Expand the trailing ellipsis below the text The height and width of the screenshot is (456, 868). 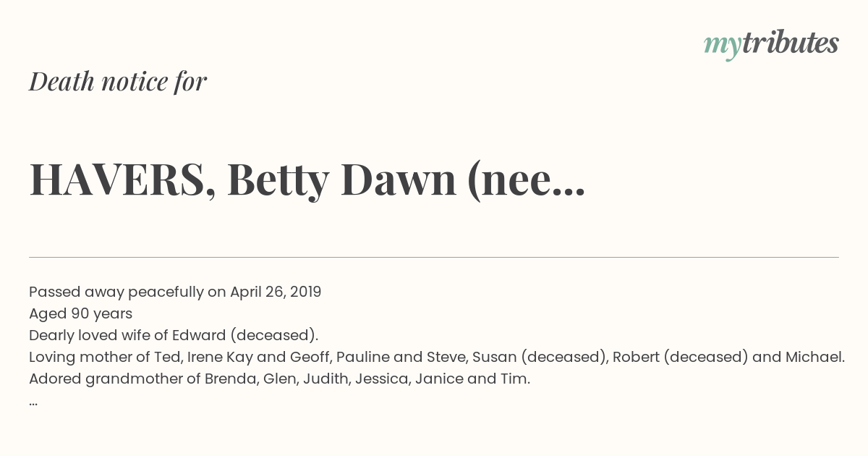(33, 402)
